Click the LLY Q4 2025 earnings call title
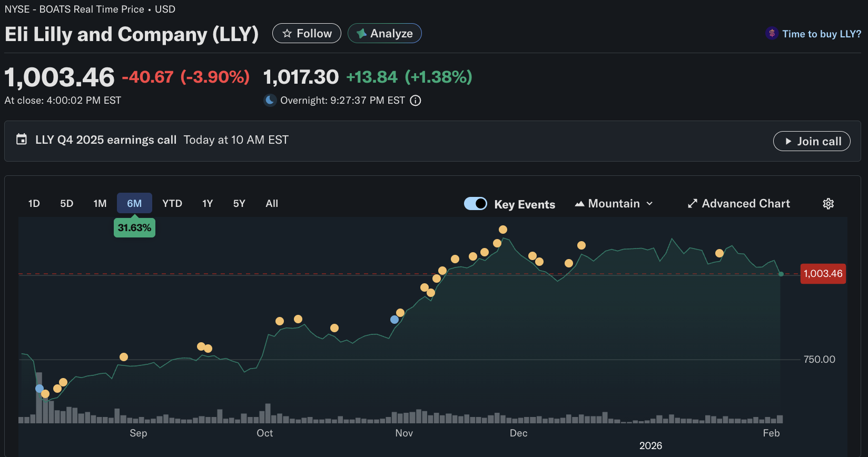This screenshot has width=868, height=457. (106, 140)
